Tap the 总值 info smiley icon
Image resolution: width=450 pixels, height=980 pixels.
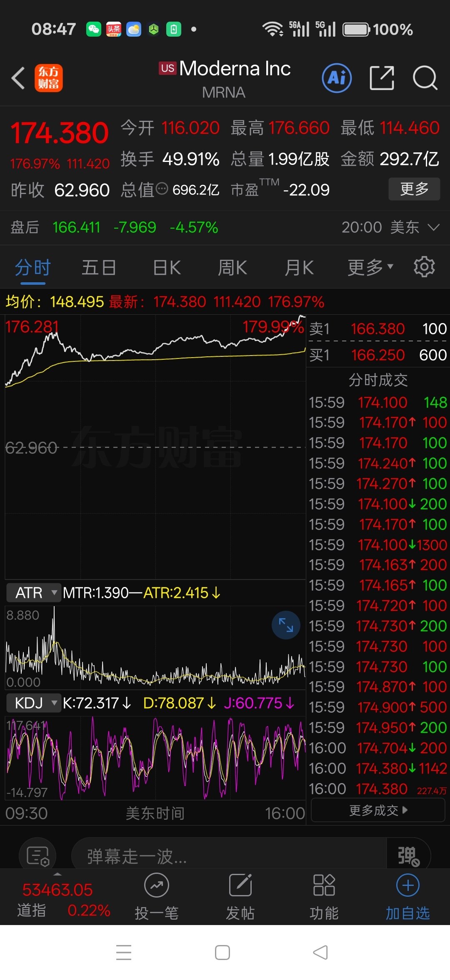tap(162, 189)
